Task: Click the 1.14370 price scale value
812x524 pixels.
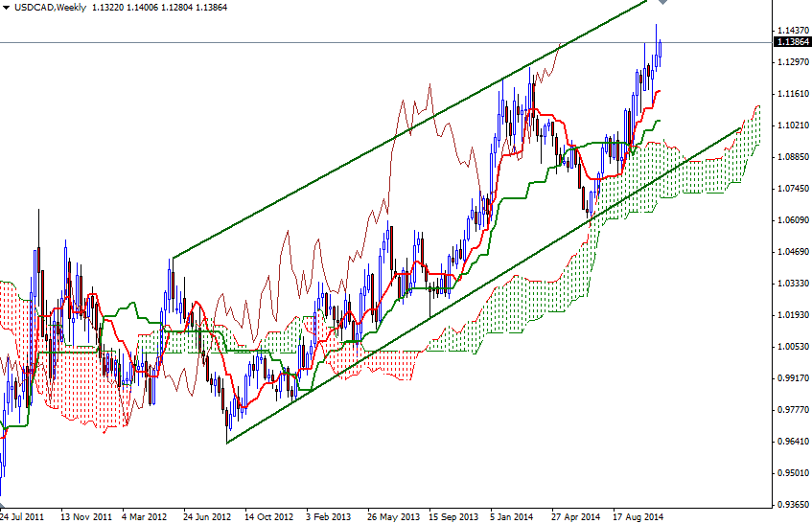Action: [x=793, y=31]
